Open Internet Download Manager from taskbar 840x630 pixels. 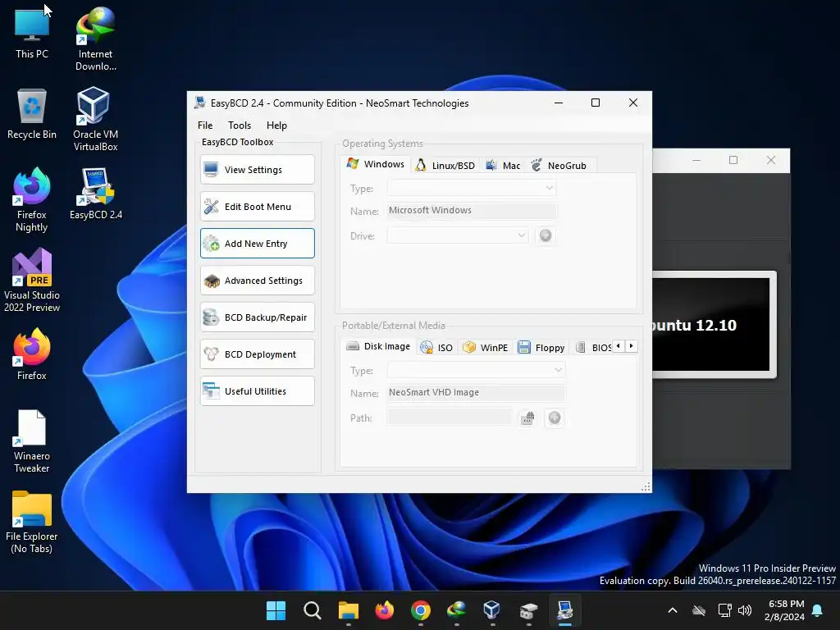pos(456,610)
